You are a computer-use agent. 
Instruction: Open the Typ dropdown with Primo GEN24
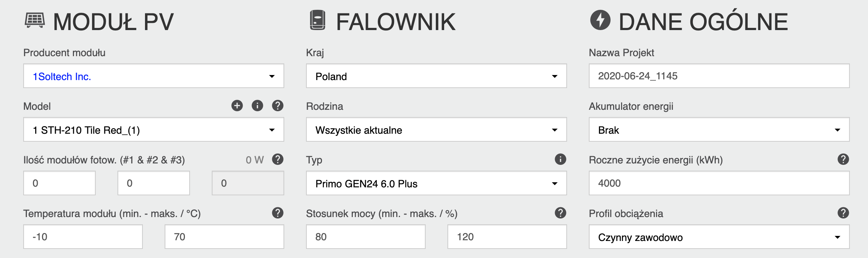(x=436, y=183)
